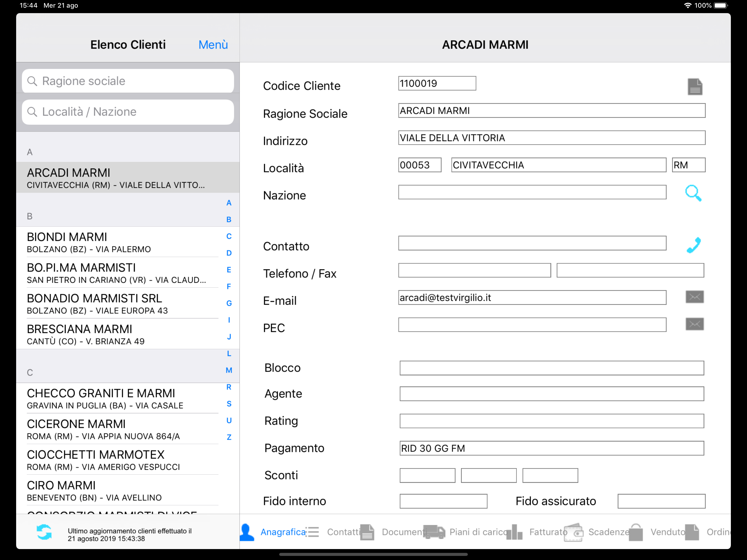The width and height of the screenshot is (747, 560).
Task: Click the first Sconti field
Action: [x=428, y=476]
